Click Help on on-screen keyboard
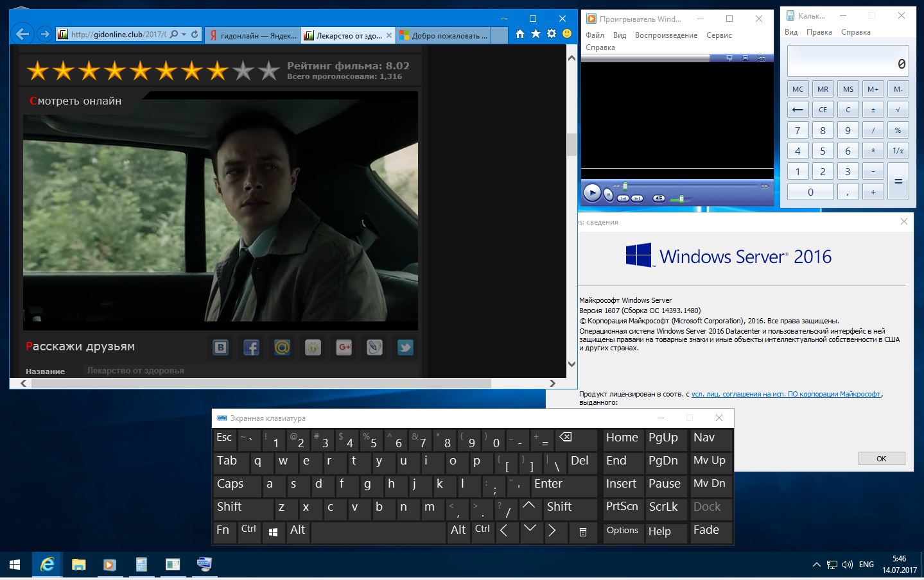 tap(666, 533)
